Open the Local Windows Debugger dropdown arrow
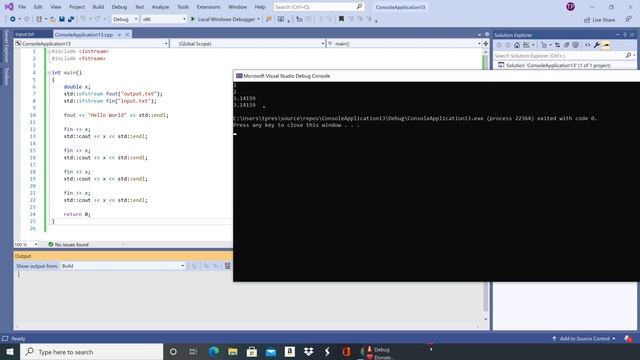The width and height of the screenshot is (640, 360). pos(258,19)
